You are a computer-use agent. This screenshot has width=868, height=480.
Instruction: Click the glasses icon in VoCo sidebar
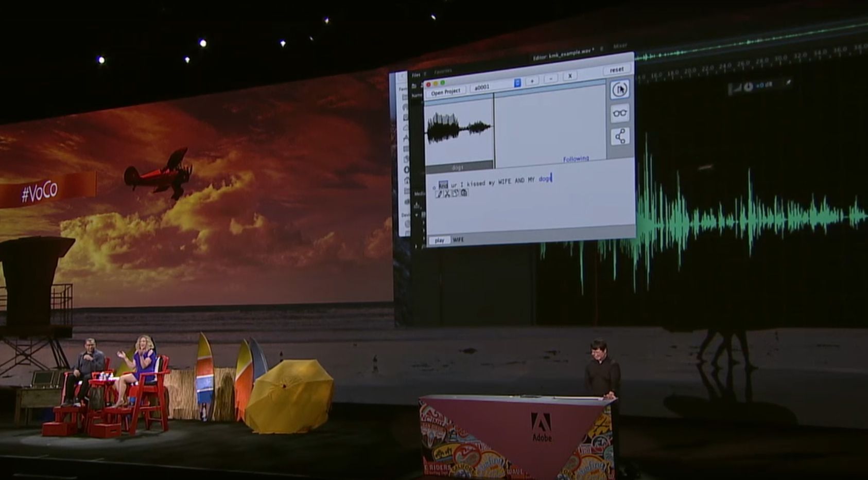tap(620, 113)
